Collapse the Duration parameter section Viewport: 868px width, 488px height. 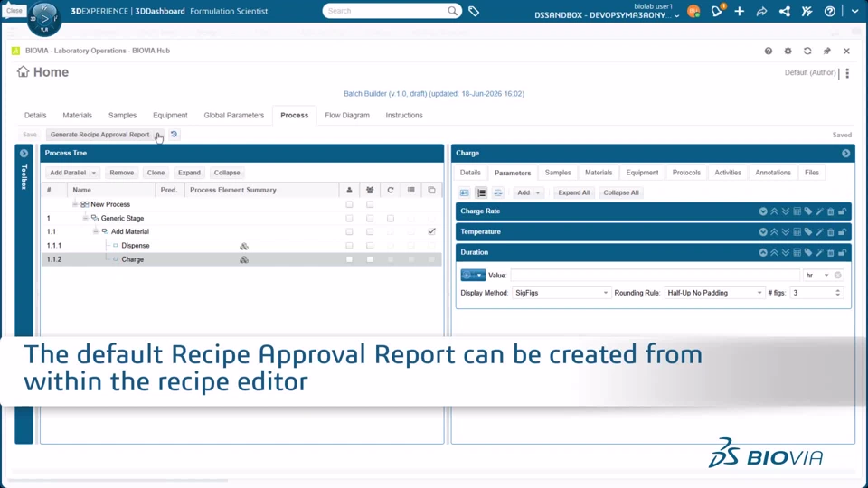[x=763, y=252]
